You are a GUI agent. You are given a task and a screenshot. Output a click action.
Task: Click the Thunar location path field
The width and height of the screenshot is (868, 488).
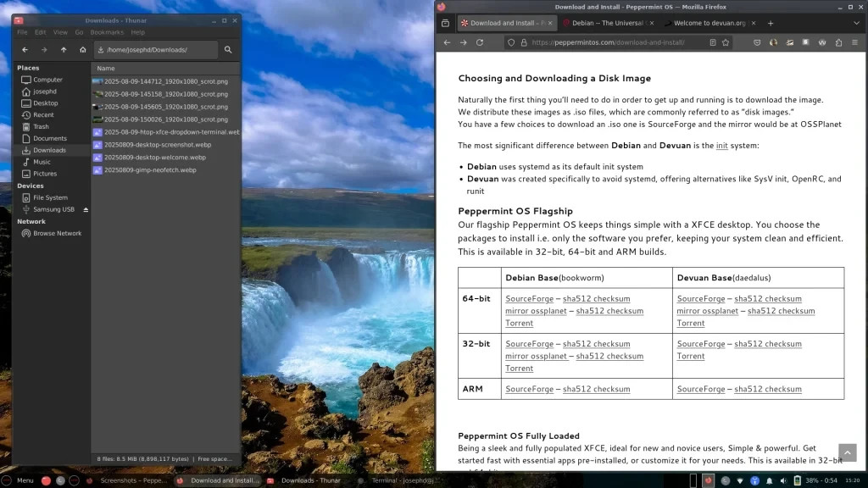coord(156,50)
